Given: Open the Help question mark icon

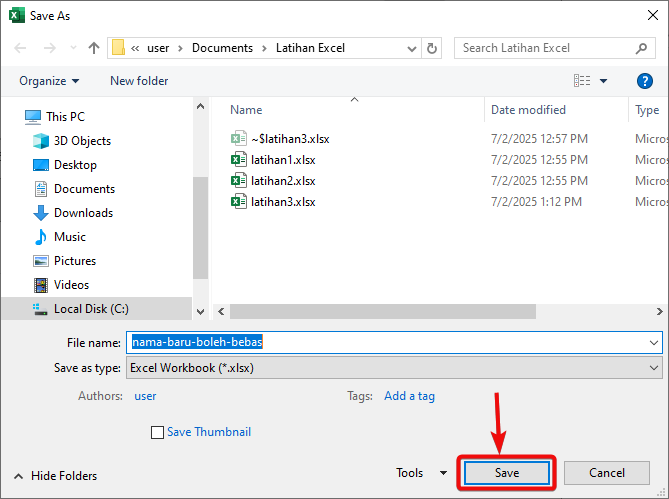Looking at the screenshot, I should tap(645, 81).
